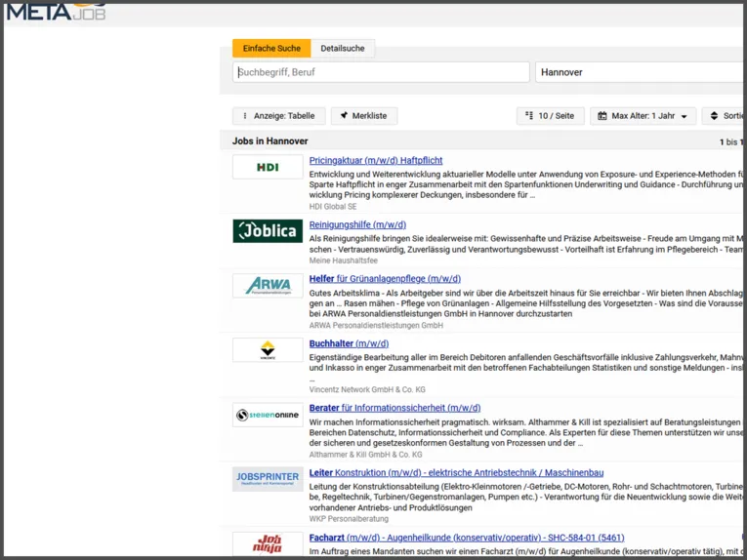Toggle the Anzeige: Tabelle view button

279,116
